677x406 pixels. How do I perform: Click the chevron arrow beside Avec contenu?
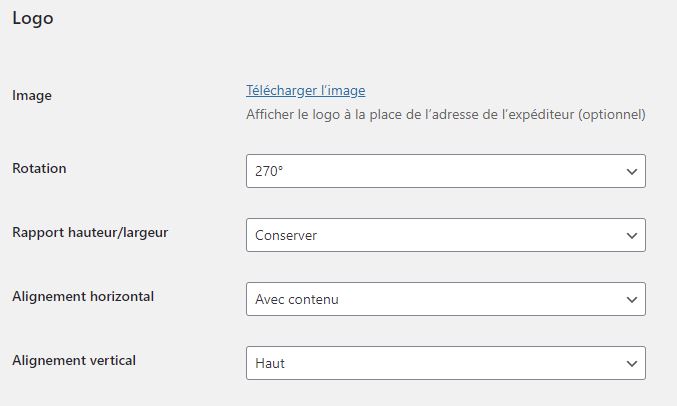[x=631, y=299]
